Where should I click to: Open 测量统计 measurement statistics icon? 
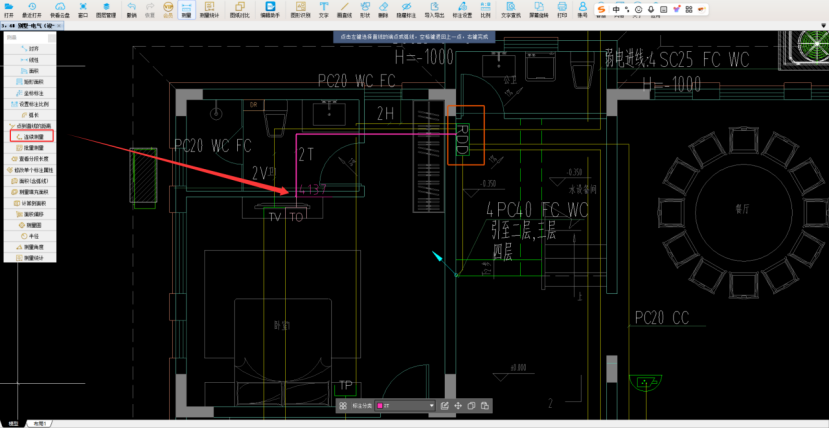(x=211, y=10)
